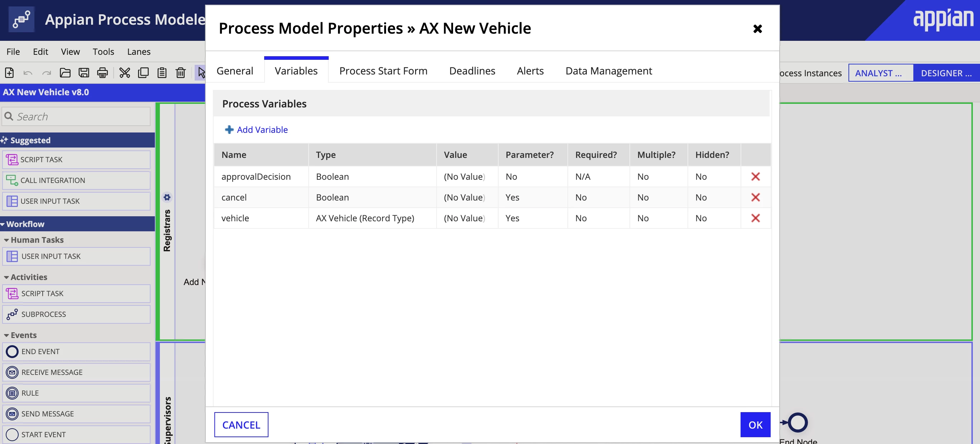
Task: Switch to the Data Management tab
Action: (608, 71)
